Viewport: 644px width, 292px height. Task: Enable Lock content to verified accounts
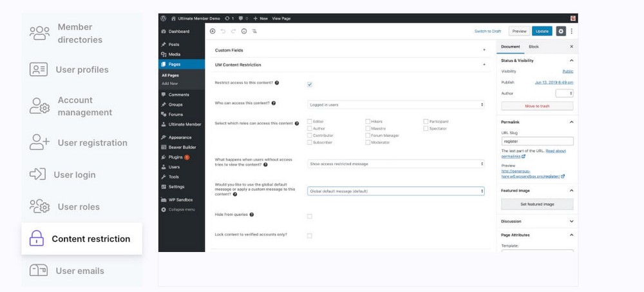tap(309, 236)
